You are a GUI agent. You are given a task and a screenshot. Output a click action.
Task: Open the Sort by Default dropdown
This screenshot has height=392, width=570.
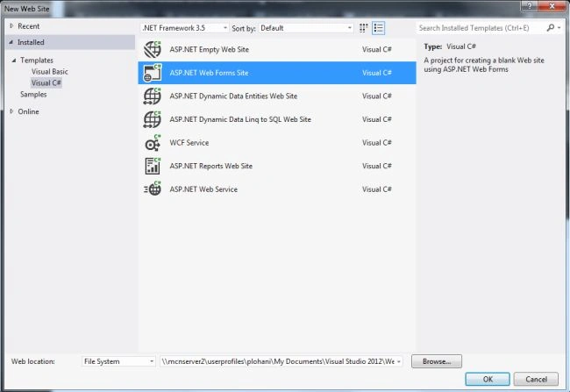(x=306, y=28)
